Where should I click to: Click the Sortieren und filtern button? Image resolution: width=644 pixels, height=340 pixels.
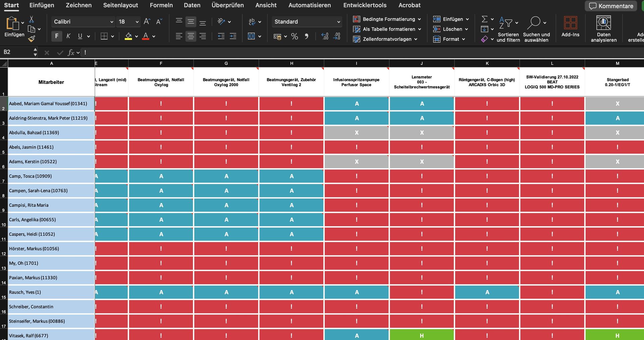(x=508, y=30)
